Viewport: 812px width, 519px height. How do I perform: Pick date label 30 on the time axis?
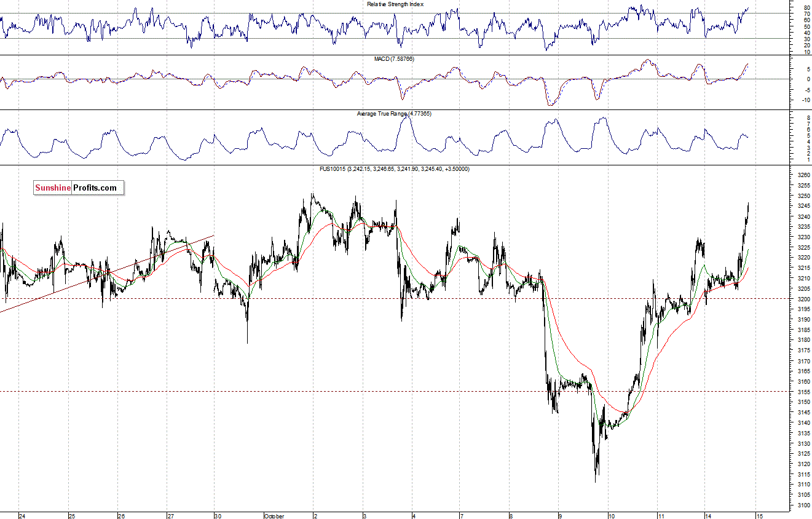[x=218, y=516]
